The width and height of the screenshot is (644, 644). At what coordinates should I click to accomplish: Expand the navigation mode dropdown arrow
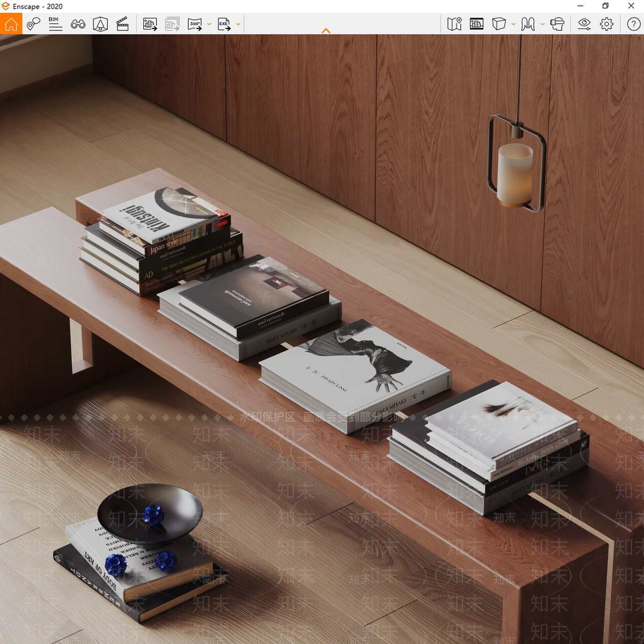pyautogui.click(x=542, y=24)
